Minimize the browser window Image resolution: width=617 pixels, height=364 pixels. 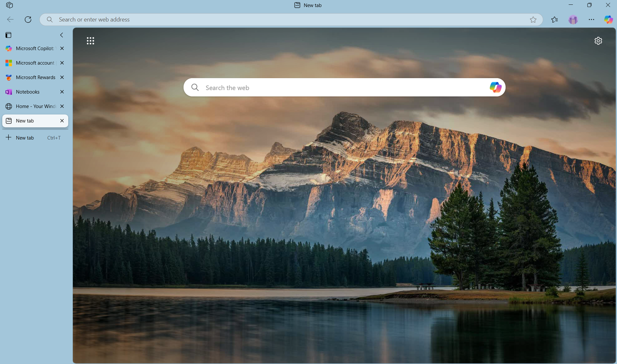(571, 5)
